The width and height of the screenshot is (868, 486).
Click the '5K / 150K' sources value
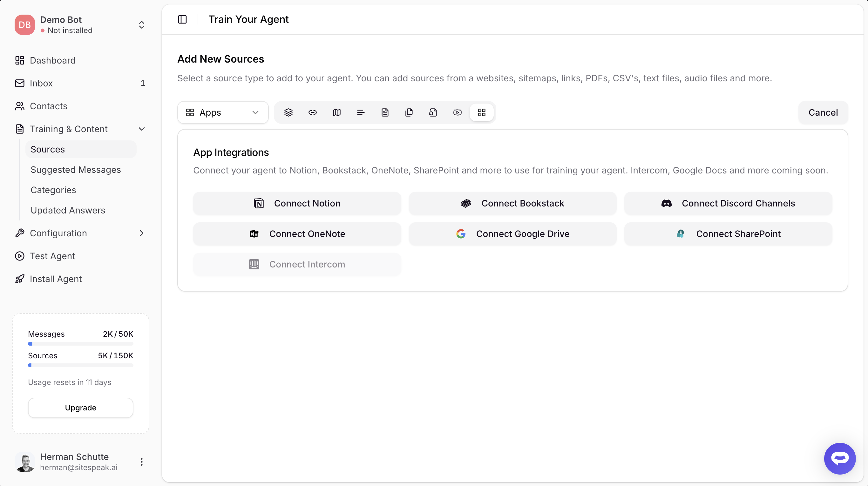pos(116,356)
